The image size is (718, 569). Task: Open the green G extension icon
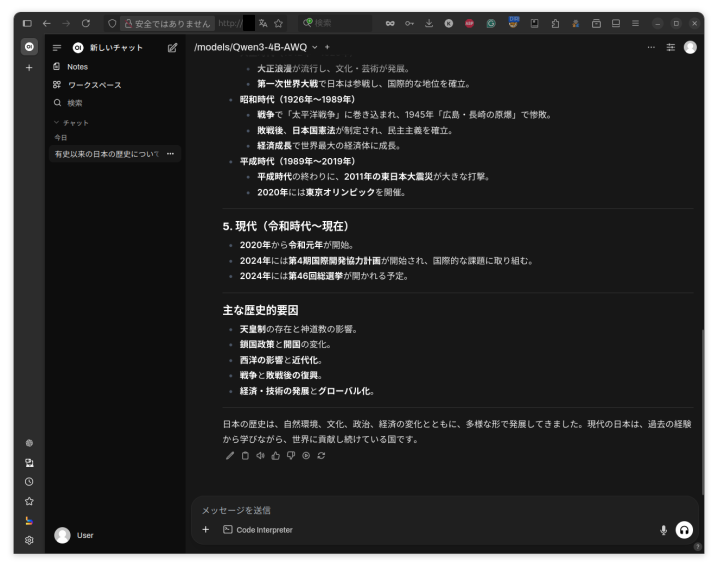pyautogui.click(x=491, y=23)
